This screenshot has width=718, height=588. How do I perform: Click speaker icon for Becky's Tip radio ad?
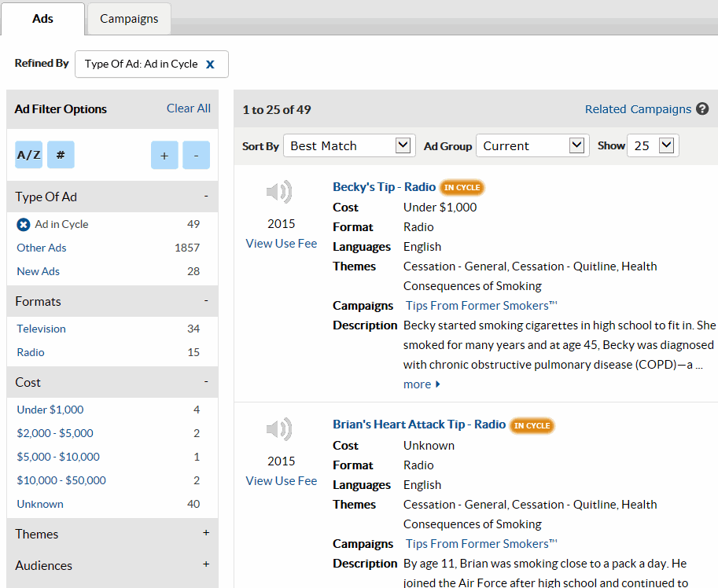pos(279,192)
